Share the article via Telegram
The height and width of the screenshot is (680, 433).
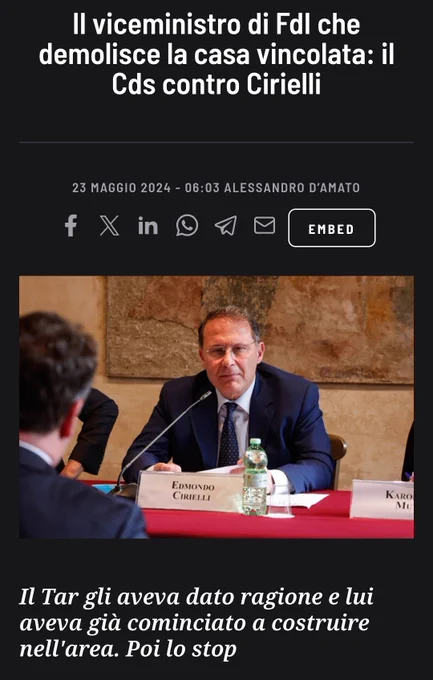[226, 226]
